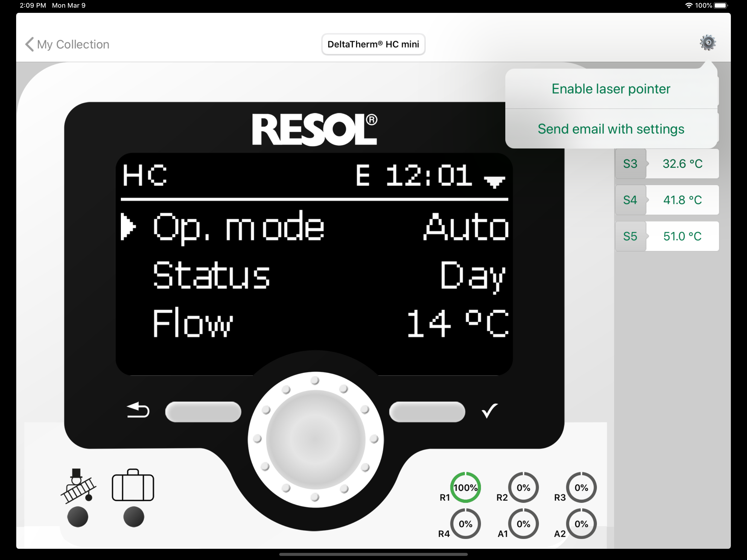Click the 32.6 °C sensor value

pos(682,164)
